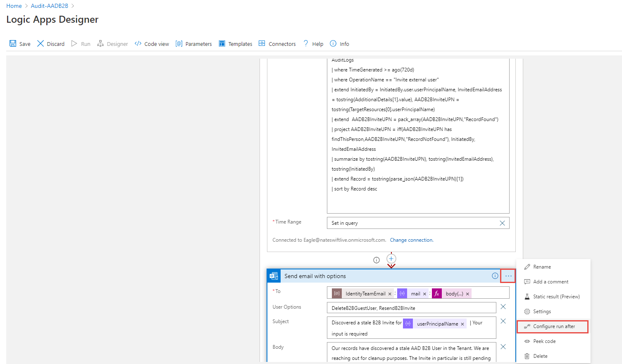This screenshot has height=364, width=622.
Task: Remove the userPrincipalName token from Subject
Action: click(462, 324)
